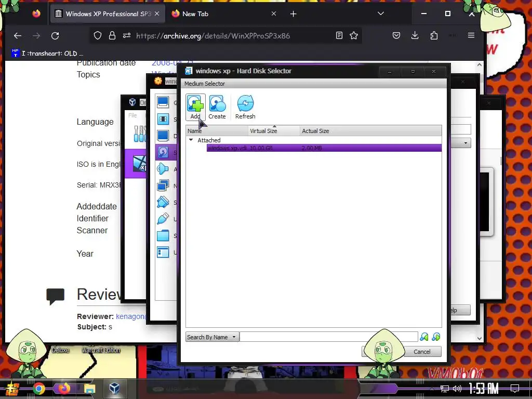Switch to the Windows XP Professional SP3 tab

pyautogui.click(x=108, y=14)
